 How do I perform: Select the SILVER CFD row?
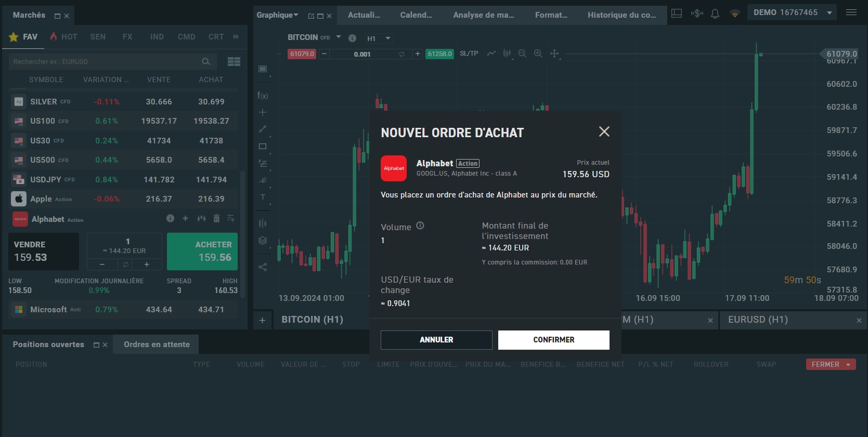point(124,102)
